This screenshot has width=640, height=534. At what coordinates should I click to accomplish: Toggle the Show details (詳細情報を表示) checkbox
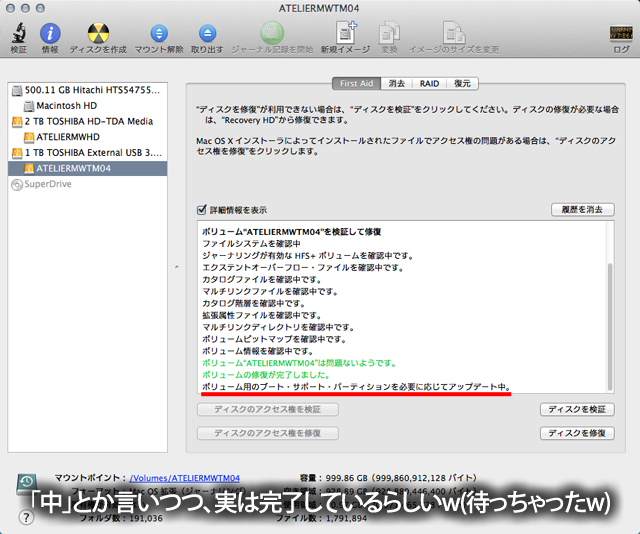[x=202, y=210]
